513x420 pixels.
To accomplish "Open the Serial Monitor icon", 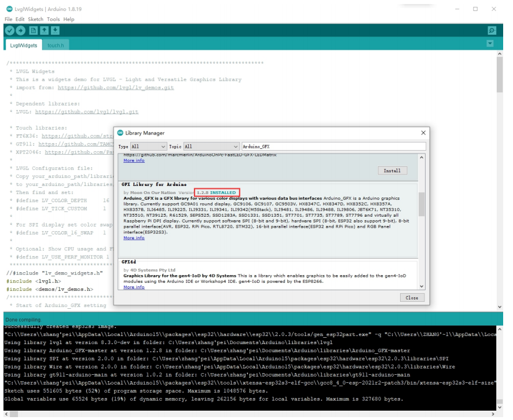I will pos(492,30).
